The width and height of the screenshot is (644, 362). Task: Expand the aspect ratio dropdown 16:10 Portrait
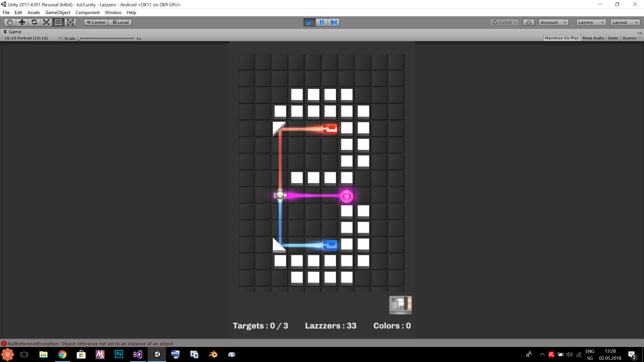coord(32,38)
